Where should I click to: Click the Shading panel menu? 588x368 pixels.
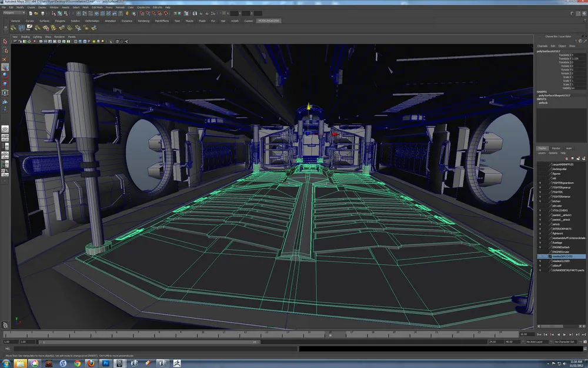tap(25, 37)
